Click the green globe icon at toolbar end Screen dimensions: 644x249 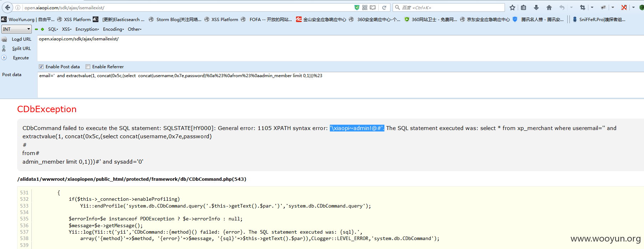pyautogui.click(x=642, y=8)
